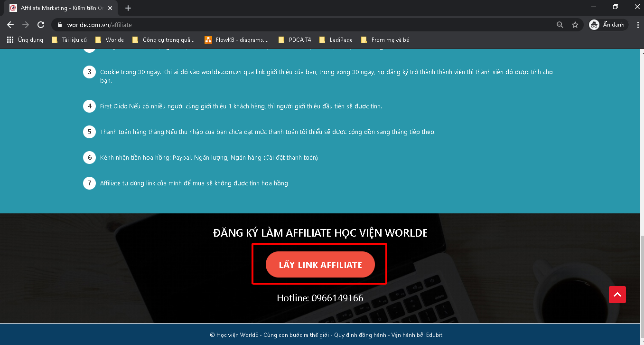Open Quy định đồng hành footer link
Viewport: 644px width, 345px height.
coord(360,335)
